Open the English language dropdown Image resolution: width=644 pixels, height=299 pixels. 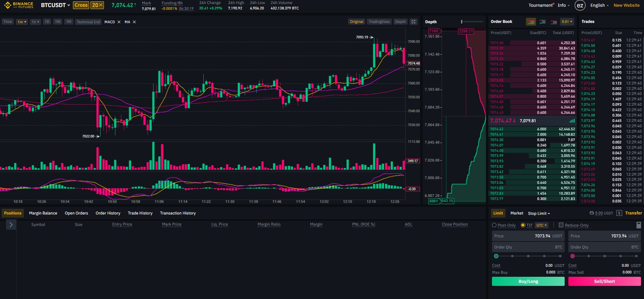point(600,5)
